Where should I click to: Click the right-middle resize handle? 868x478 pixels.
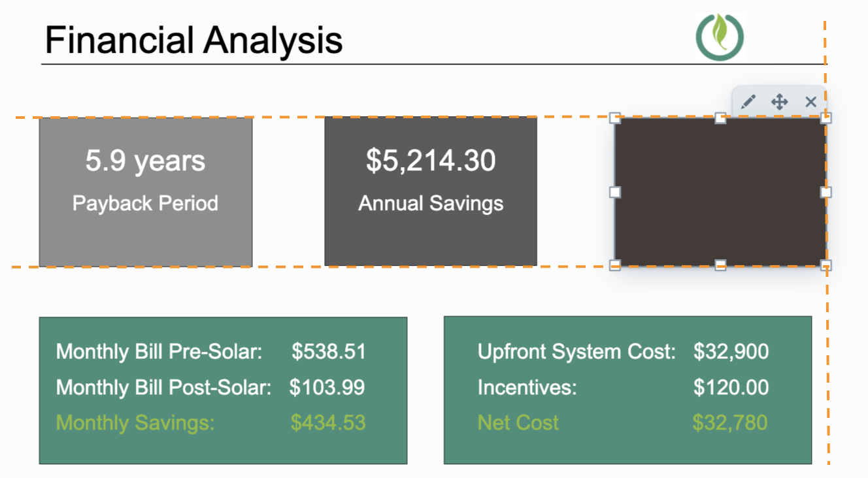[x=826, y=192]
